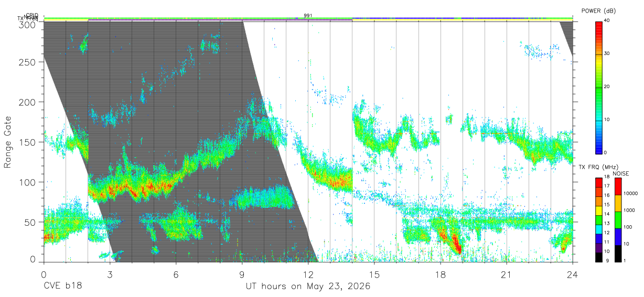644x297 pixels.
Task: Select the green 13 MHz frequency swatch
Action: [x=599, y=219]
